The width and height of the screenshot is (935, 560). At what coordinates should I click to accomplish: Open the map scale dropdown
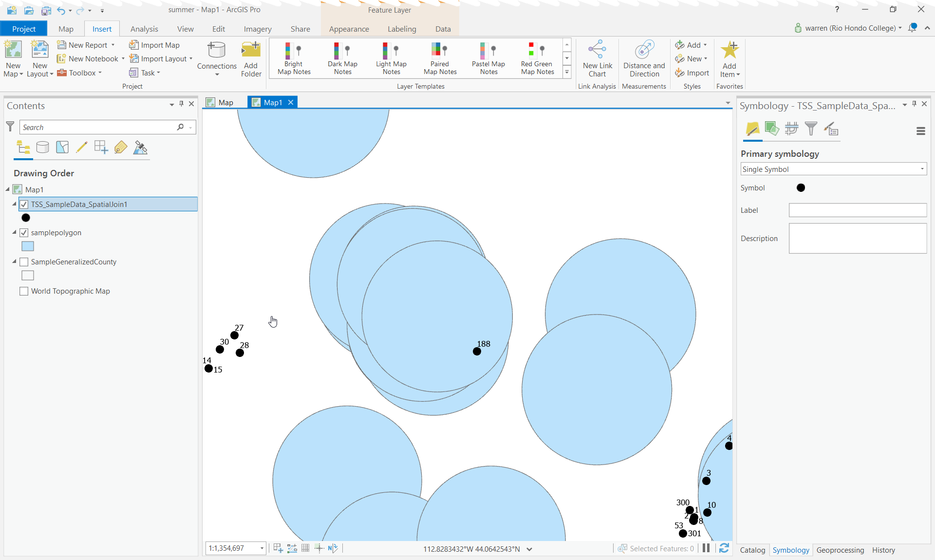pyautogui.click(x=261, y=548)
